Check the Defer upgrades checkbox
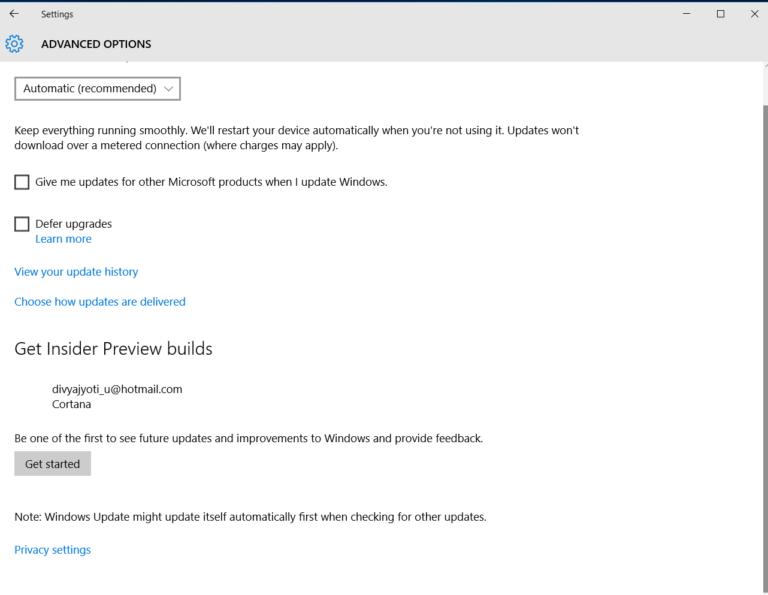The width and height of the screenshot is (768, 595). tap(22, 224)
